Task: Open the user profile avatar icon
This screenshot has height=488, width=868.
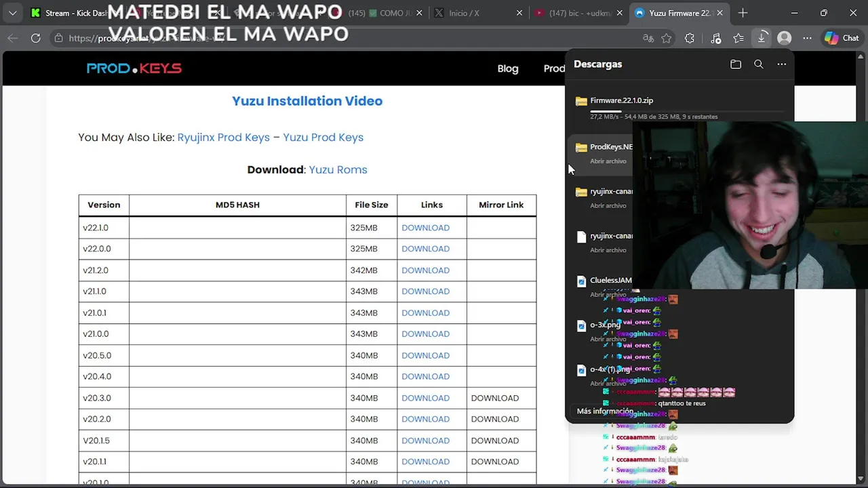Action: pos(785,39)
